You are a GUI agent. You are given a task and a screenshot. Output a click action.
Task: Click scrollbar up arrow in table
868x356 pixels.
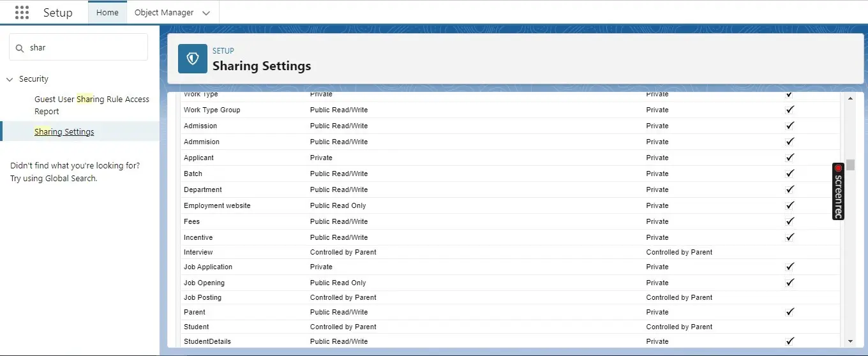coord(850,98)
